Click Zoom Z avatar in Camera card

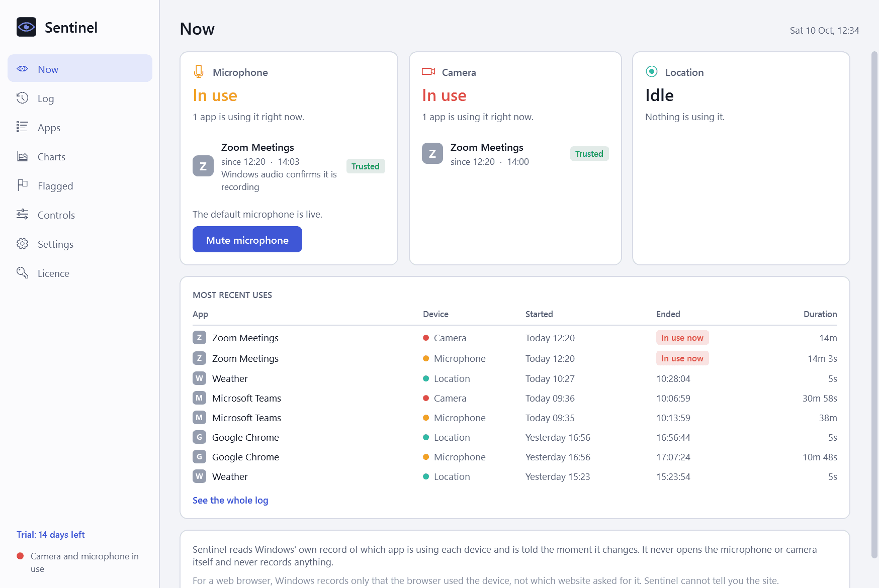[432, 153]
